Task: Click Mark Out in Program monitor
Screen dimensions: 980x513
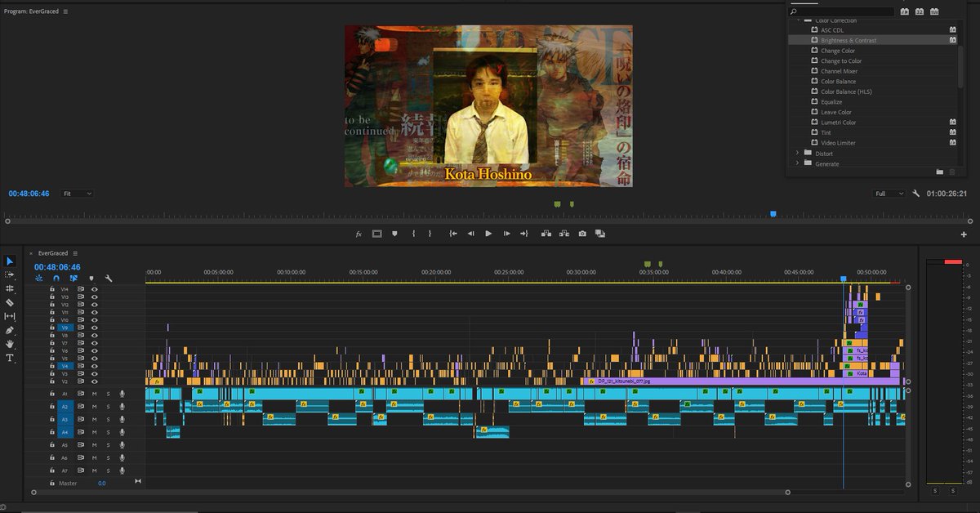Action: click(430, 234)
